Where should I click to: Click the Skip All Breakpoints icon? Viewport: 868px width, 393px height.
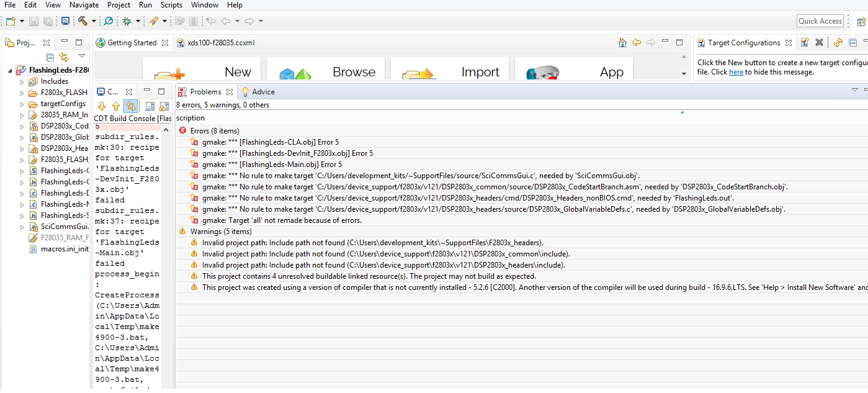[109, 21]
